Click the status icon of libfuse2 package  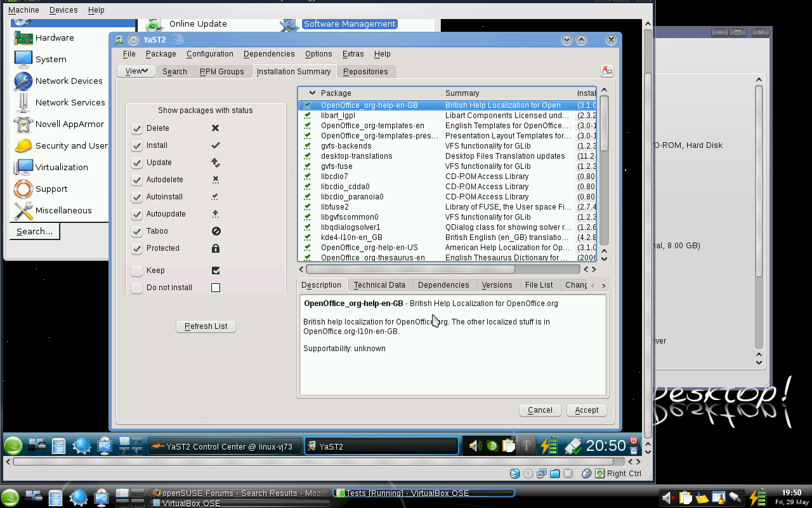click(308, 207)
